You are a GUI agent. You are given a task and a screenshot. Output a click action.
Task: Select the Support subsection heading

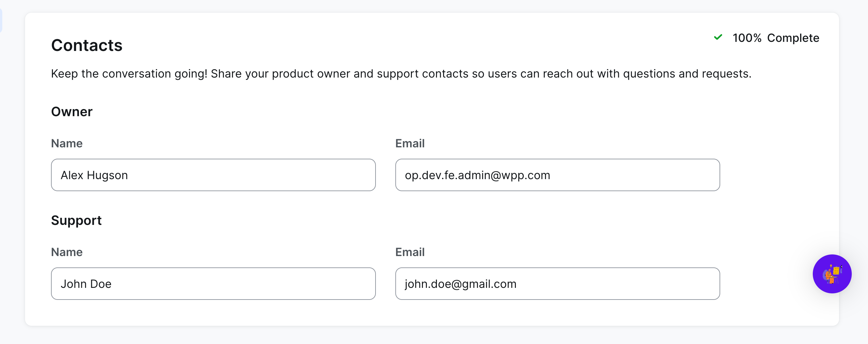point(76,220)
